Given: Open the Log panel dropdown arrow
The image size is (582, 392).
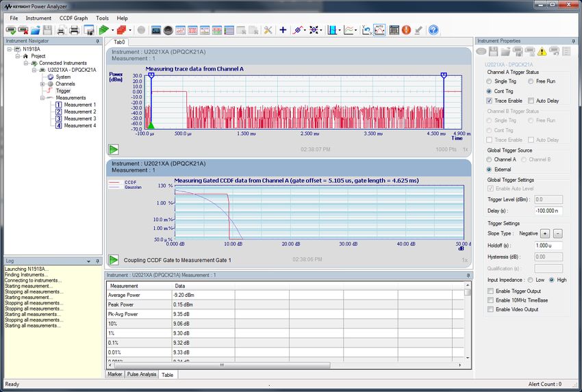Looking at the screenshot, I should click(x=89, y=261).
